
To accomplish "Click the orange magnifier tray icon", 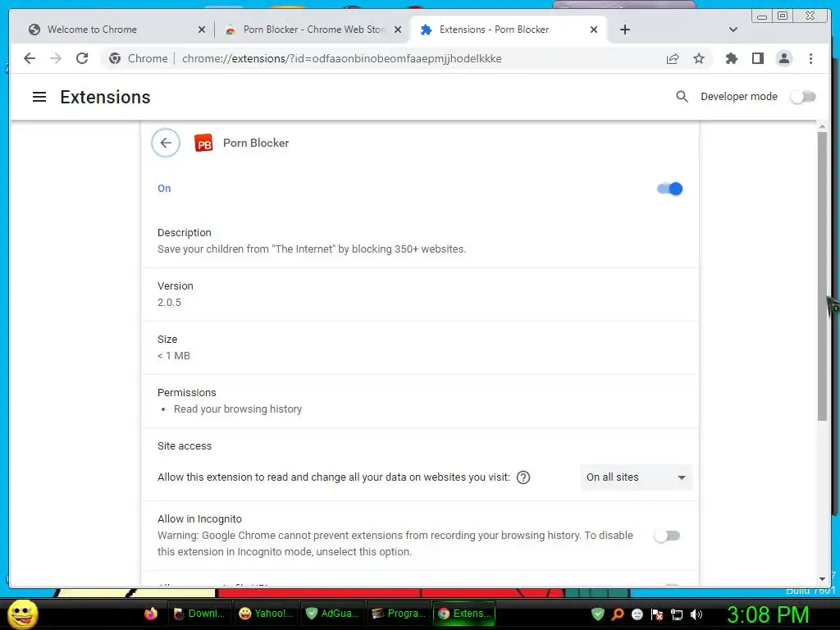I will click(x=618, y=614).
